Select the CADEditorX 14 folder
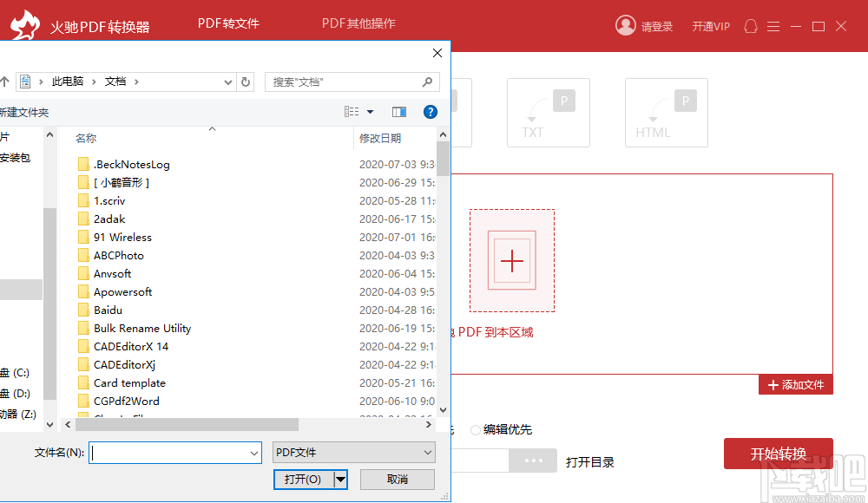The image size is (868, 503). click(x=131, y=346)
